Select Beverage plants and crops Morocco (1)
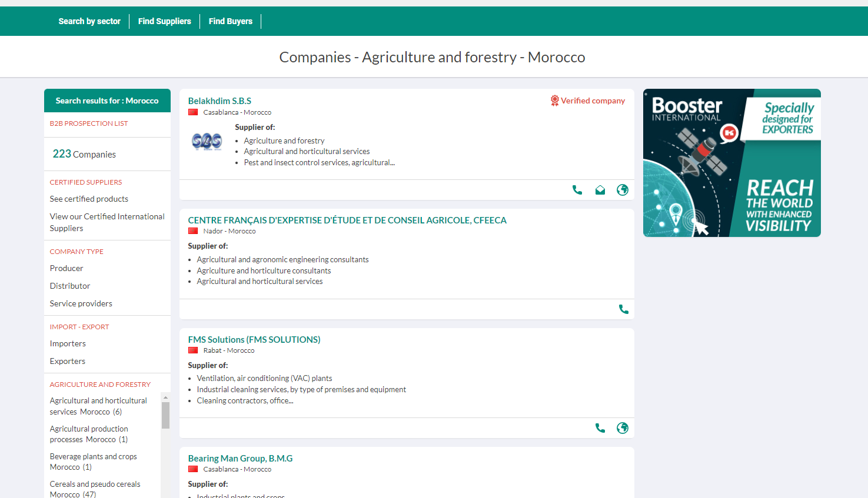868x498 pixels. [x=93, y=462]
